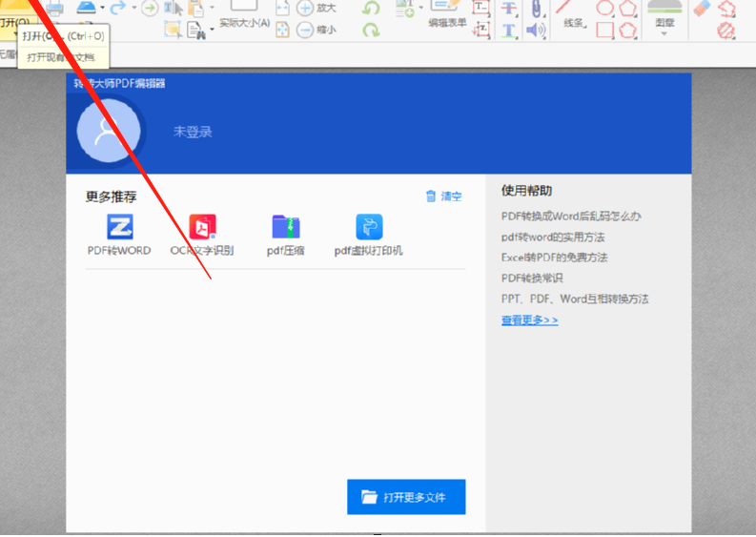Click the 使用帮助 heading
The width and height of the screenshot is (756, 537).
[x=526, y=191]
